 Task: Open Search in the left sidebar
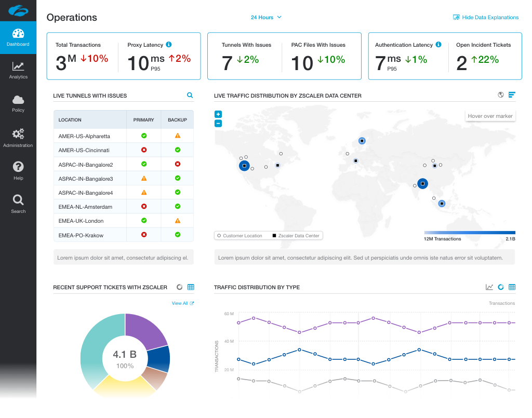point(18,204)
